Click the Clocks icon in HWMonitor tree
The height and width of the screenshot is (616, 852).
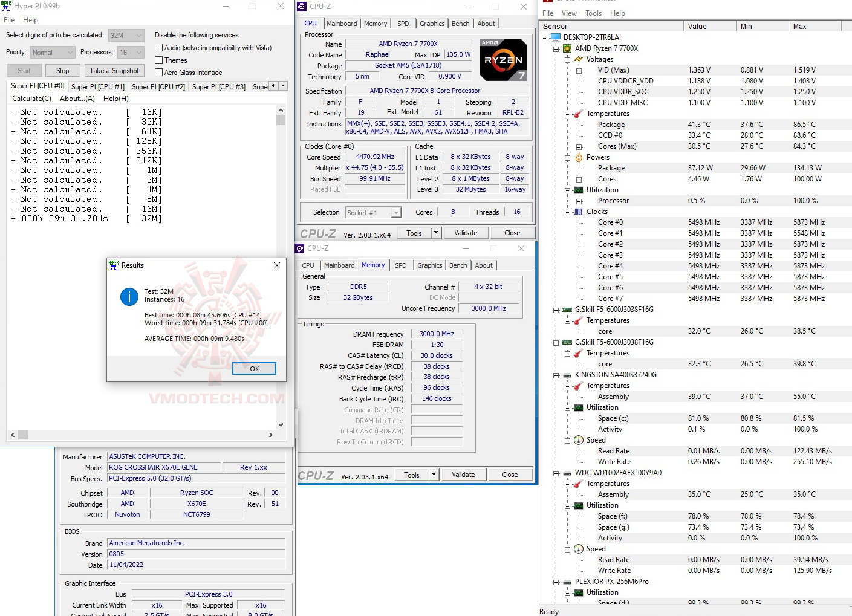tap(579, 212)
